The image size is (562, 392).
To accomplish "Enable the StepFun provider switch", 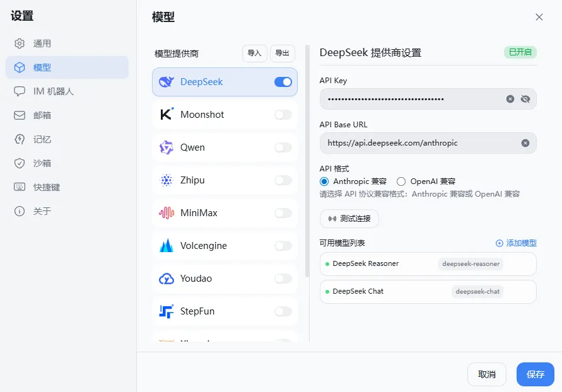I will pos(283,311).
